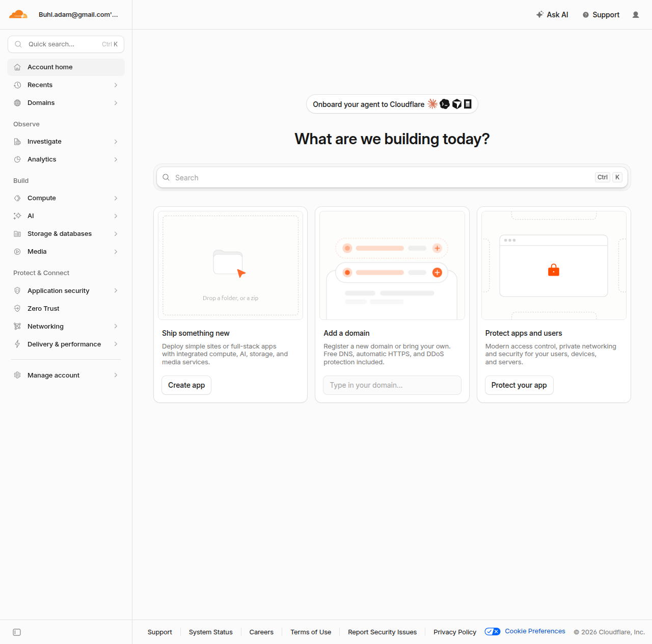Click the Account home house icon
This screenshot has width=652, height=644.
tap(17, 67)
